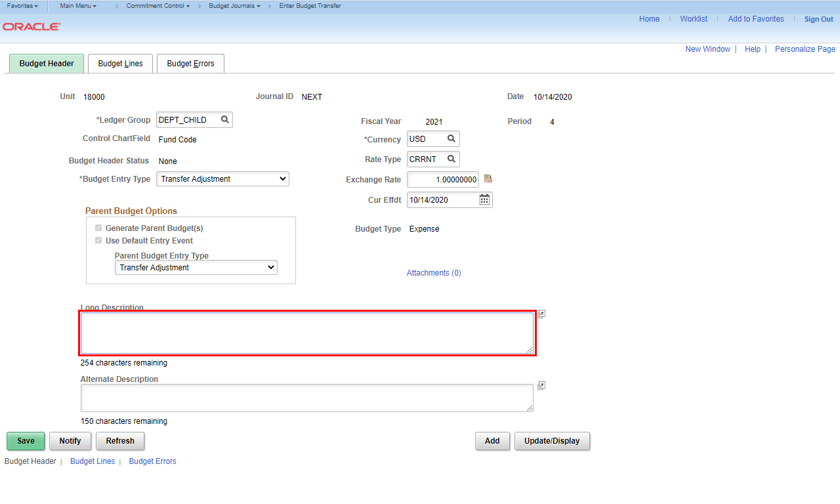Viewport: 840px width, 504px height.
Task: Click the Rate Type lookup icon
Action: (451, 159)
